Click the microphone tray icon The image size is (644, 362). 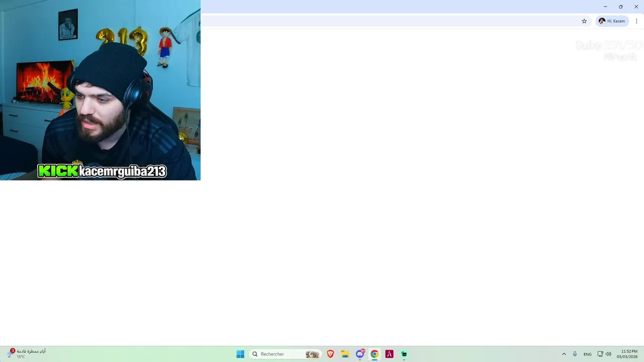click(x=575, y=354)
